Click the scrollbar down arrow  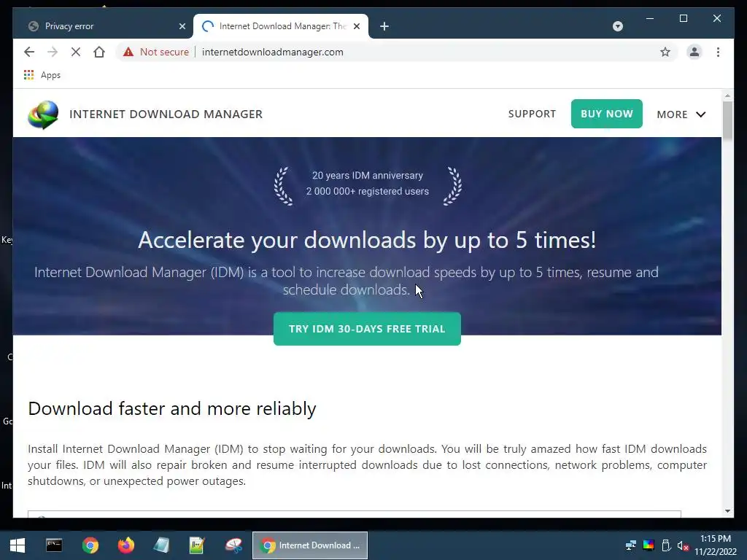pos(727,511)
